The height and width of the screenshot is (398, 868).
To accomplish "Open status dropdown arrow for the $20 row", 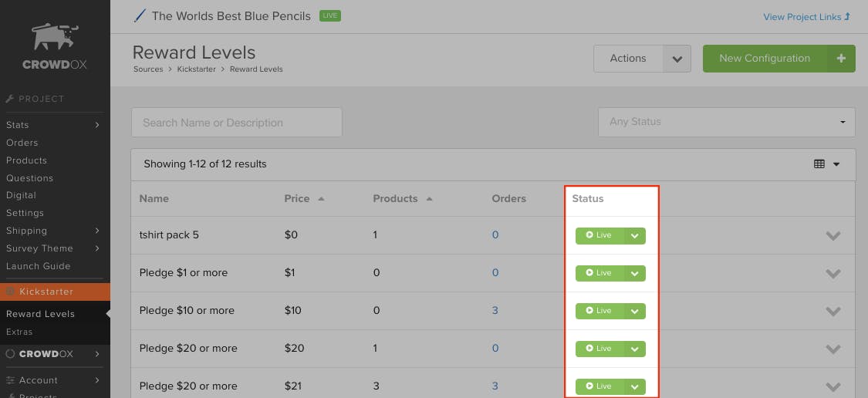I will click(x=635, y=349).
